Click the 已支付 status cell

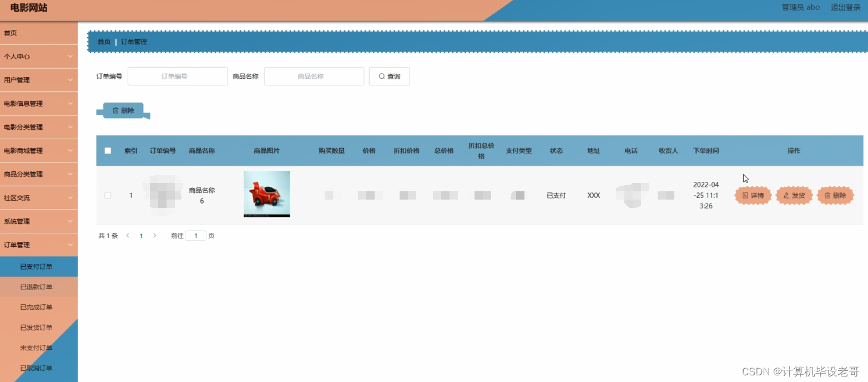556,196
